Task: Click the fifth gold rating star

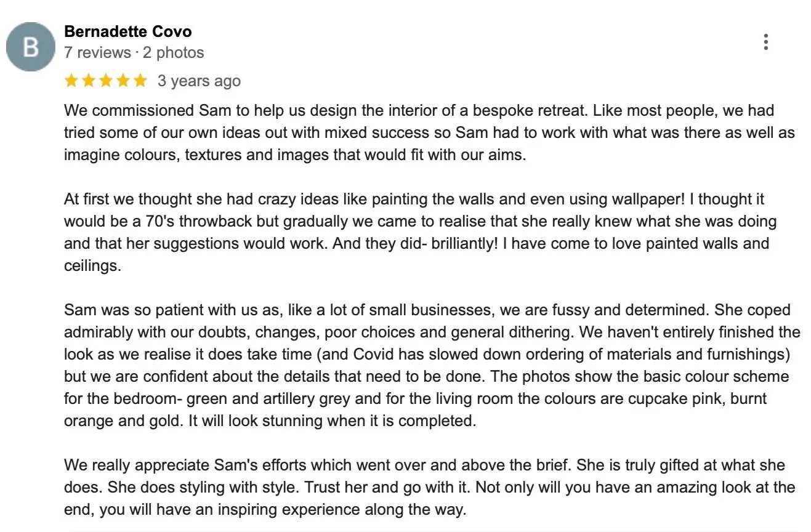Action: (x=140, y=81)
